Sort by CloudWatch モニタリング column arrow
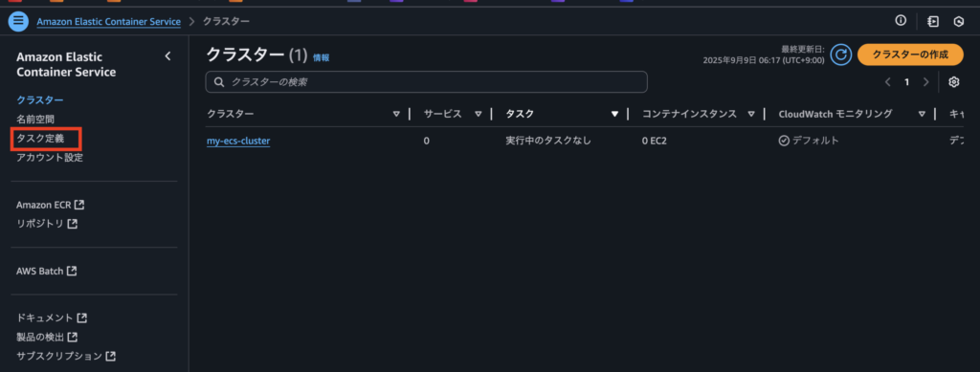Screen dimensions: 980x372 (922, 114)
